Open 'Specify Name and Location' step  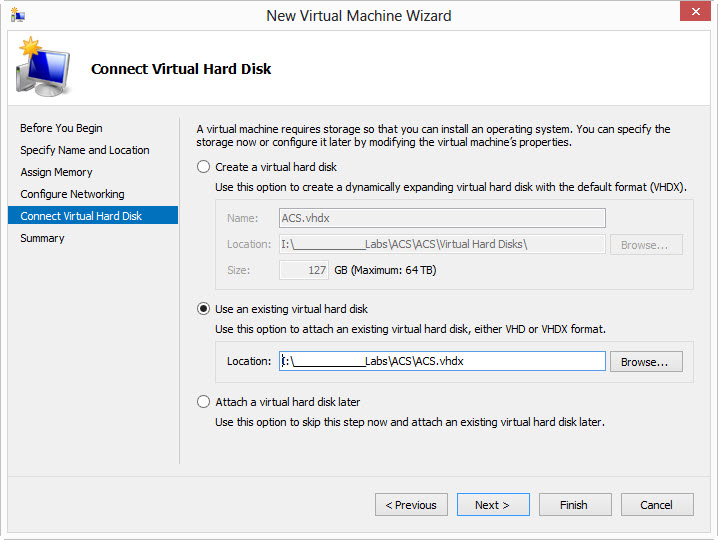coord(85,150)
